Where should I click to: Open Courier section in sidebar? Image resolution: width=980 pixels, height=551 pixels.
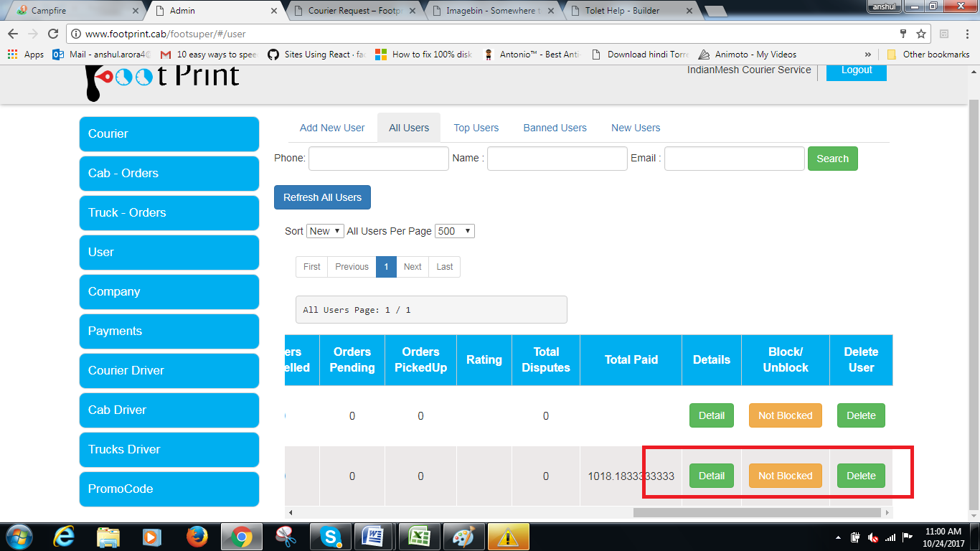coord(169,133)
